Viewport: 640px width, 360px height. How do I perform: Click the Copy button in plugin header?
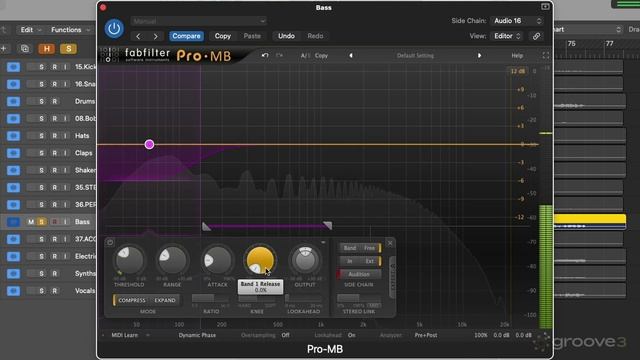pos(223,36)
